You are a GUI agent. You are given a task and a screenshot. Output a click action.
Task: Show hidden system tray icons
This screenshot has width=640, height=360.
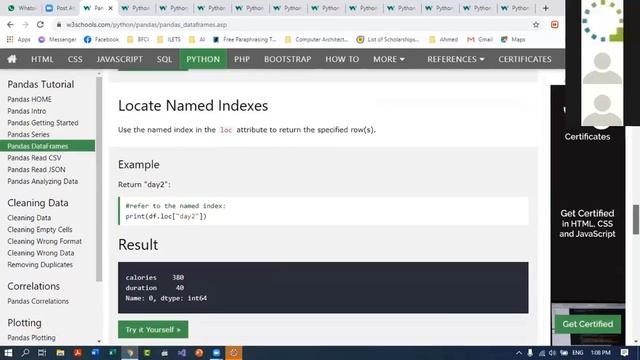pyautogui.click(x=519, y=353)
